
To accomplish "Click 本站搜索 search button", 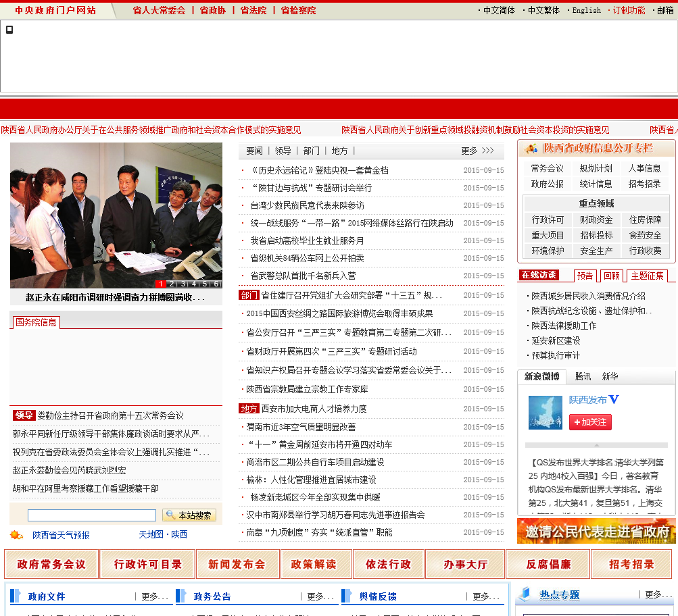I will coord(189,515).
